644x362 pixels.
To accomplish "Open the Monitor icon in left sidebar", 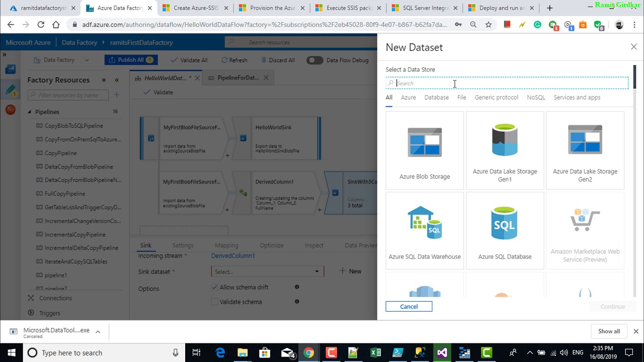I will pyautogui.click(x=11, y=110).
